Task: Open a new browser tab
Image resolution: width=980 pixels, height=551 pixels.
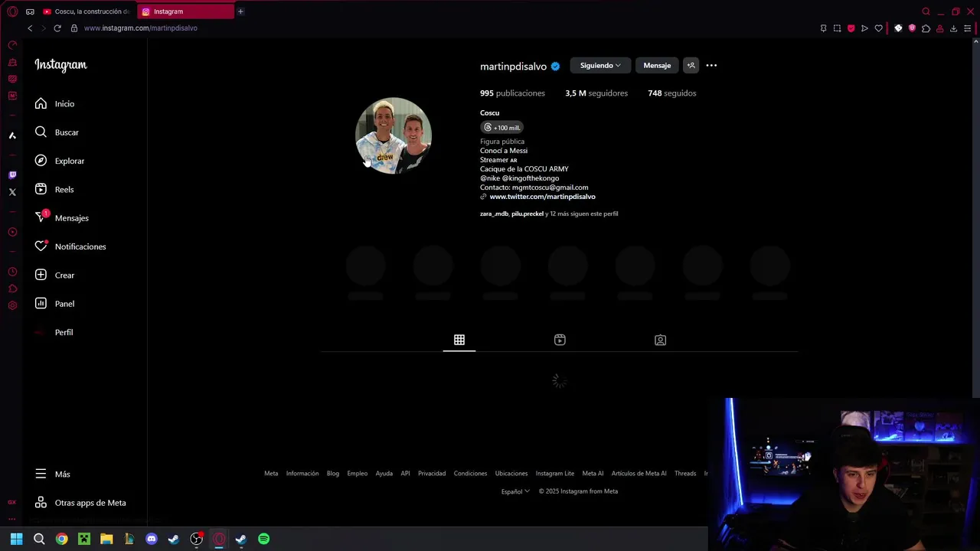Action: coord(240,11)
